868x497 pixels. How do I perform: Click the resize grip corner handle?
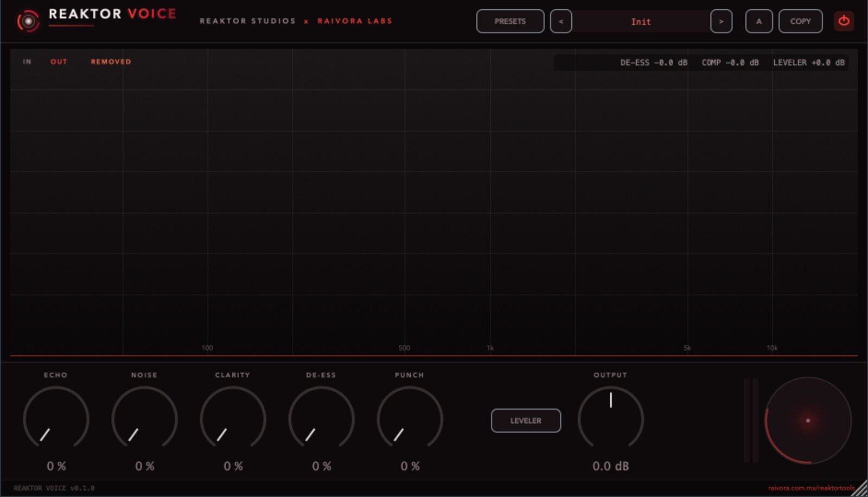(860, 489)
